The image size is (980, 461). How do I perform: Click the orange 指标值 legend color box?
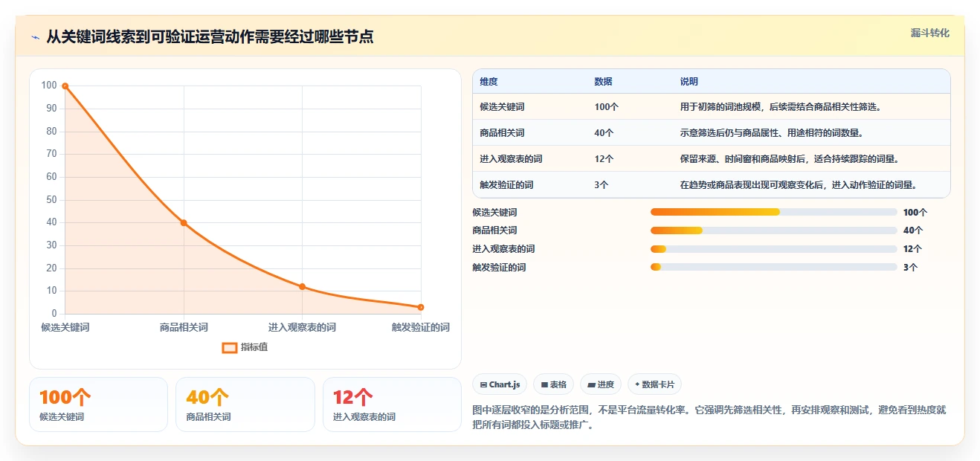(230, 347)
